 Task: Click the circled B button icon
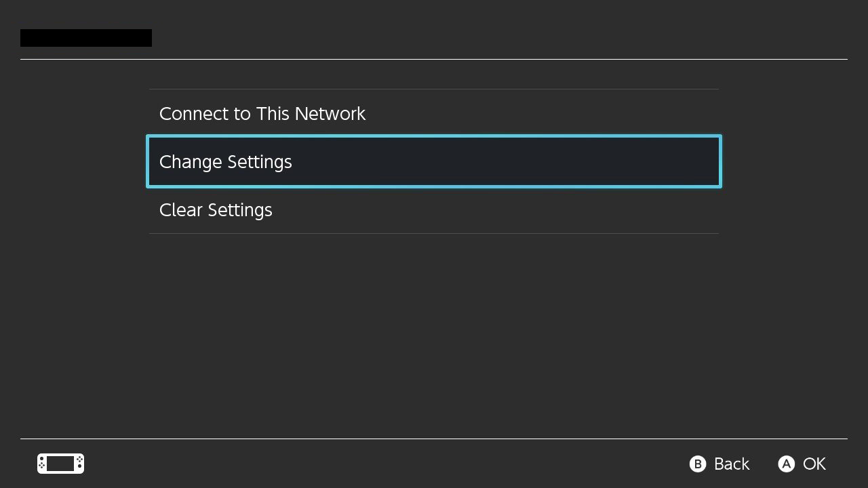pyautogui.click(x=698, y=464)
